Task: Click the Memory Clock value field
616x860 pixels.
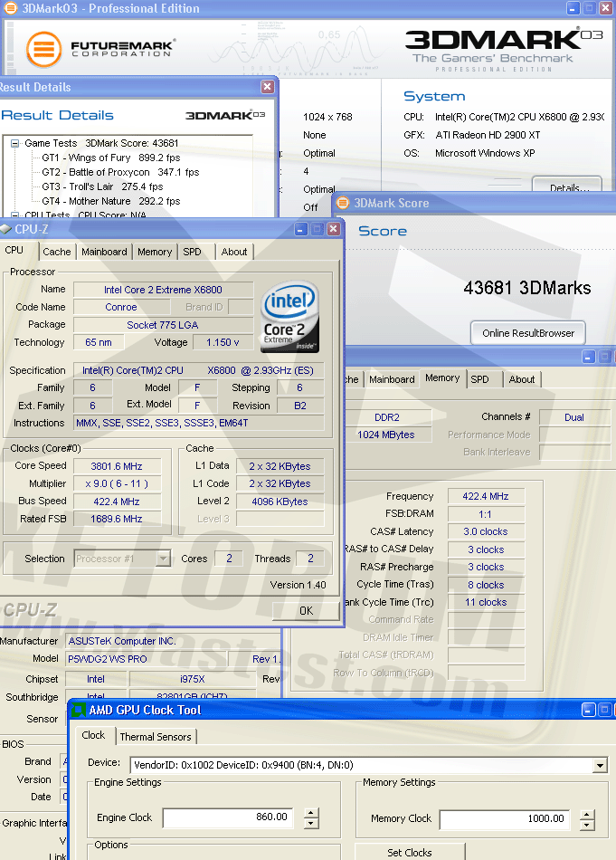Action: click(505, 819)
